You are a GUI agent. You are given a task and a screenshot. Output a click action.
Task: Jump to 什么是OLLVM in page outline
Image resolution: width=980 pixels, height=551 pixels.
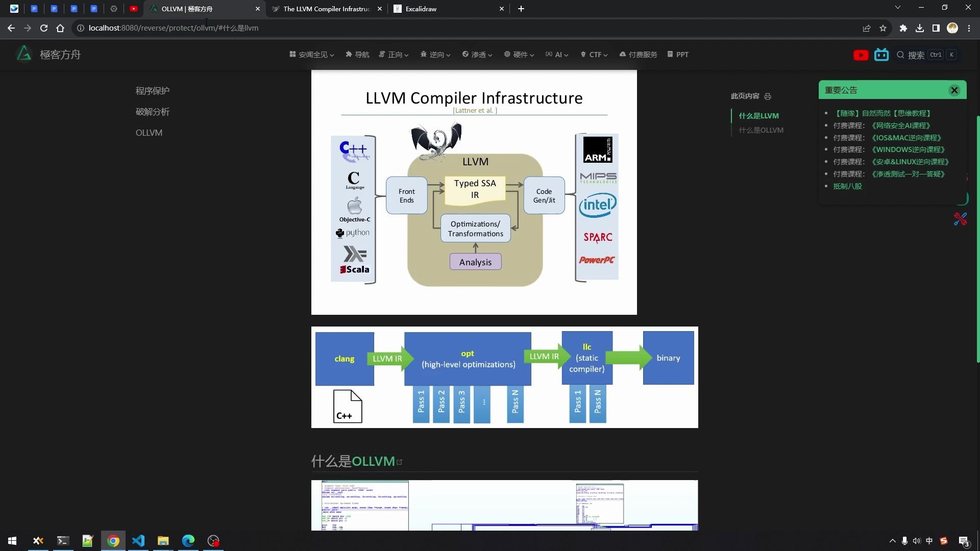(x=761, y=130)
